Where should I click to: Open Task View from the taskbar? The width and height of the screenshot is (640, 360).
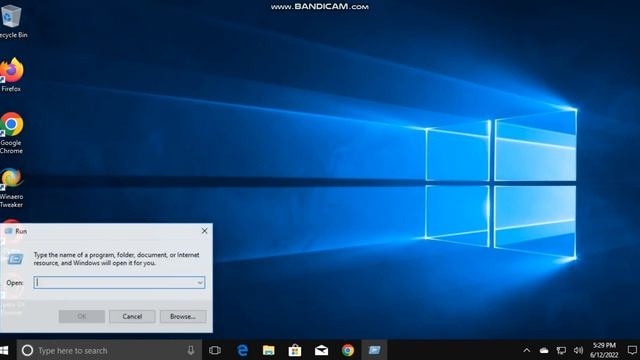pyautogui.click(x=215, y=350)
